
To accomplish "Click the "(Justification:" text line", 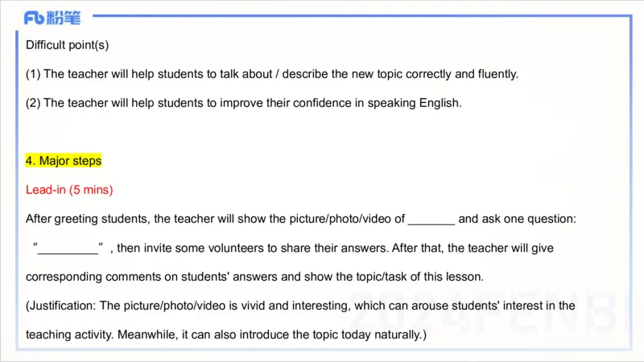I will [x=300, y=306].
